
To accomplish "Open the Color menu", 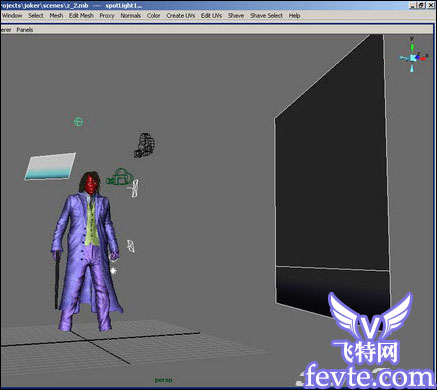I will point(154,16).
